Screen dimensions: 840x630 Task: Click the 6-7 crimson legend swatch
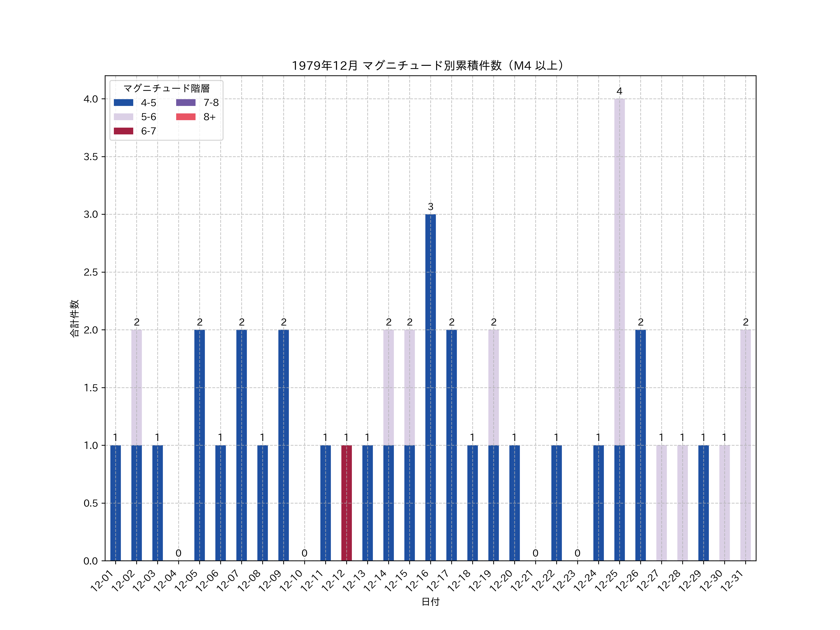123,131
